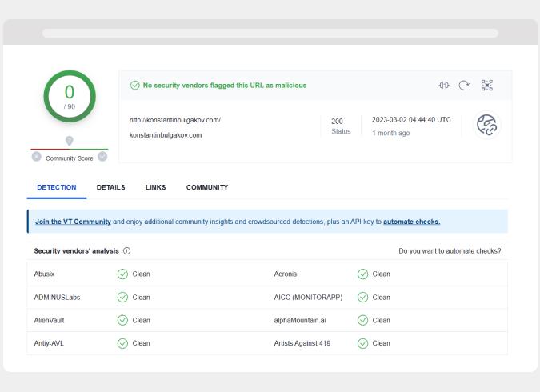Select the ADMINUSLabs vendor name

click(57, 298)
